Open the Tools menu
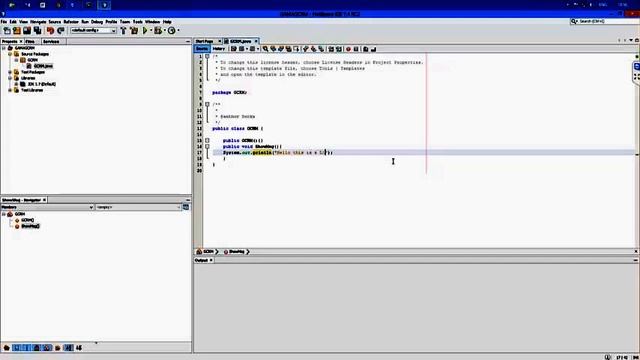The image size is (640, 360). point(138,22)
